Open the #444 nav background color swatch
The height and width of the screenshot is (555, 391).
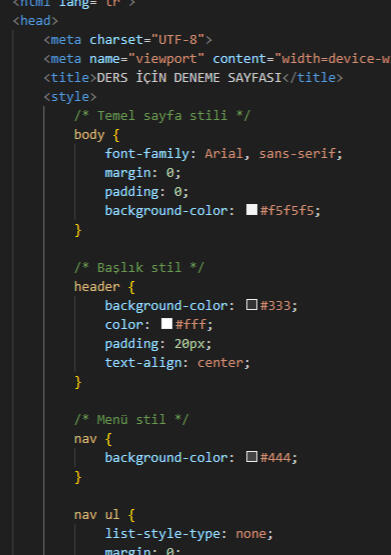pos(252,457)
